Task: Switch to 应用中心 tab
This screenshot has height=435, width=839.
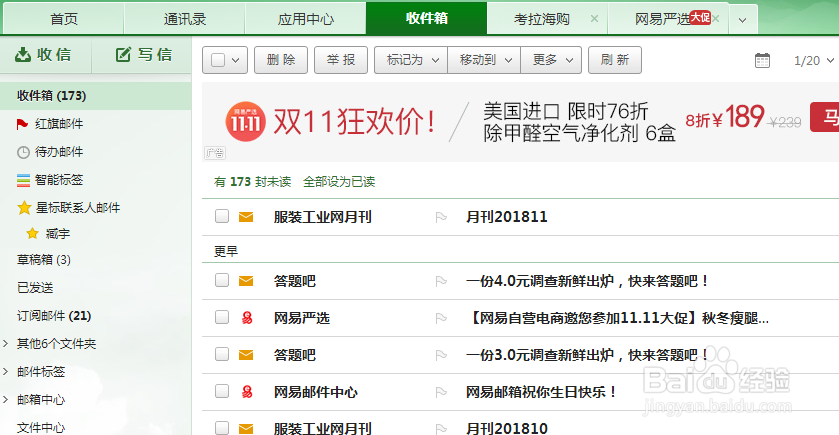Action: click(x=306, y=19)
